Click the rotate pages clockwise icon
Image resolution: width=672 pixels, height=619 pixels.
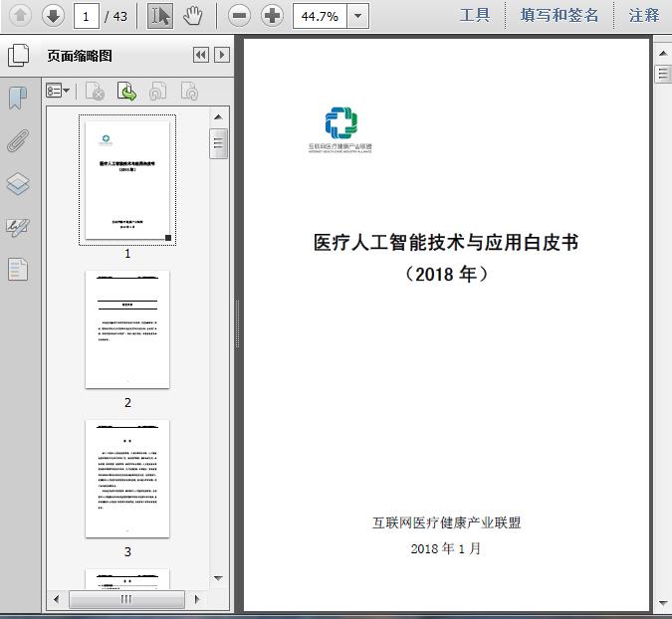click(189, 91)
